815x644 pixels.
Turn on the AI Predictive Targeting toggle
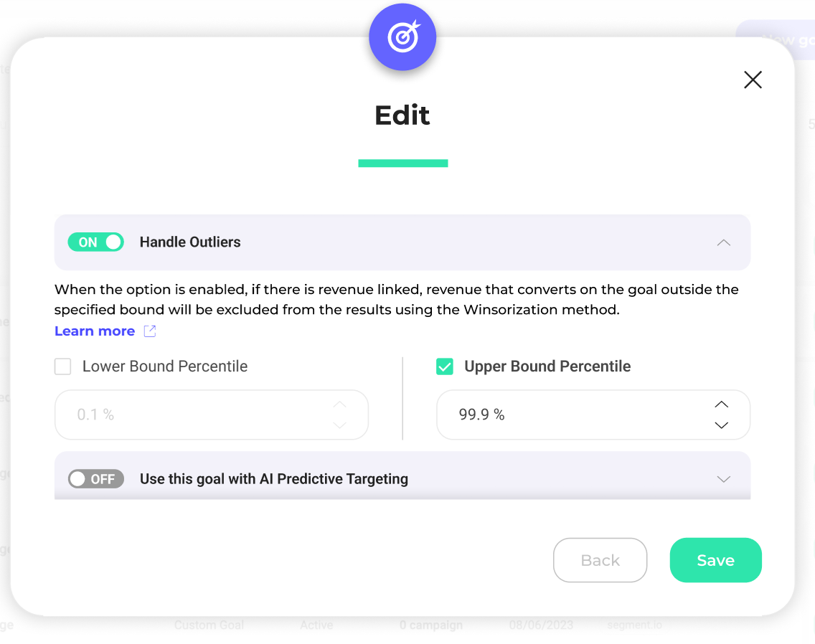coord(96,479)
